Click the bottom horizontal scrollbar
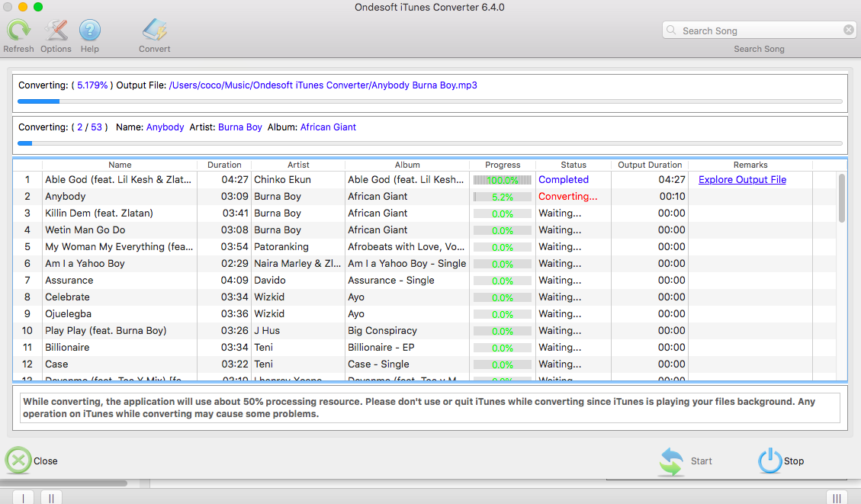 (64, 483)
